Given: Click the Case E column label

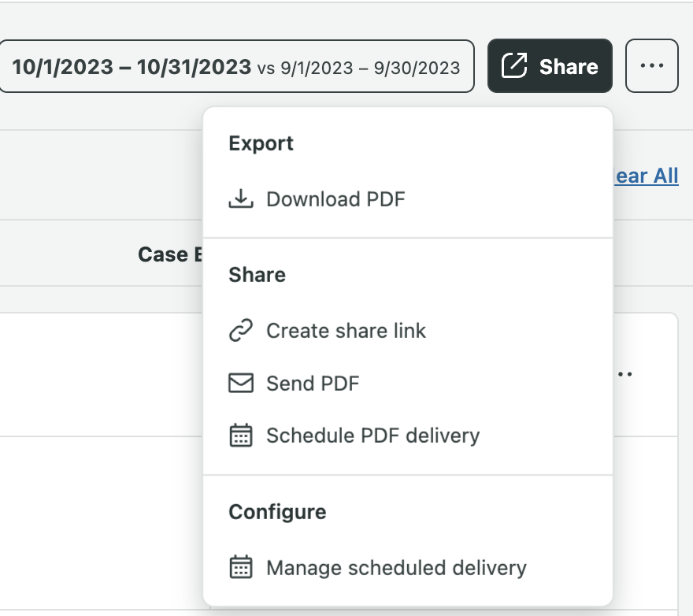Looking at the screenshot, I should click(169, 254).
